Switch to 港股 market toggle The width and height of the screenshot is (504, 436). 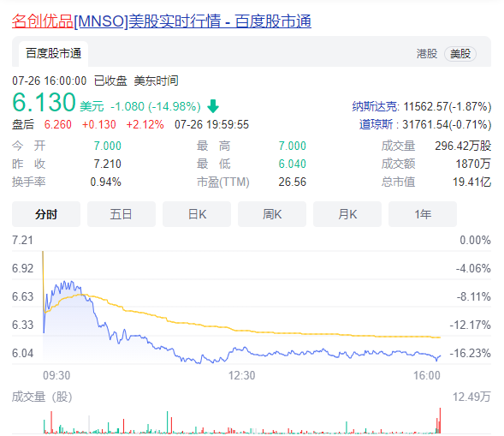(x=427, y=54)
